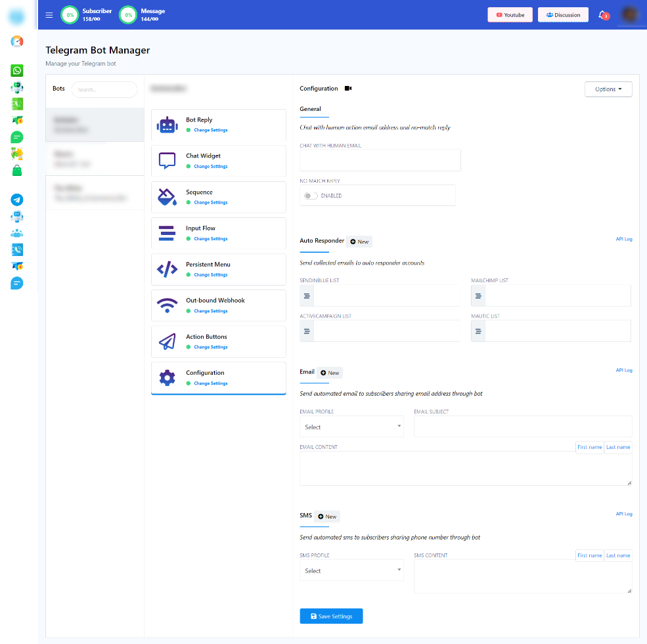Viewport: 647px width, 644px height.
Task: Click the WhatsApp icon in sidebar
Action: 17,70
